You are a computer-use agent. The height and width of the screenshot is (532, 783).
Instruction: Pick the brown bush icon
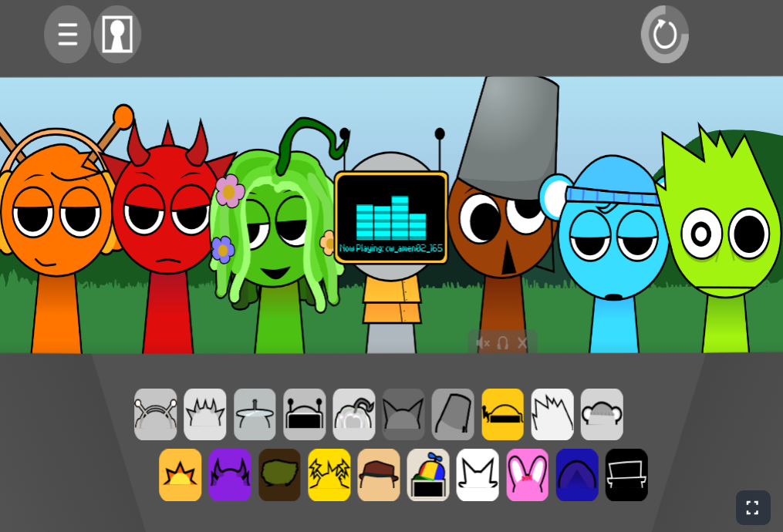pos(279,475)
